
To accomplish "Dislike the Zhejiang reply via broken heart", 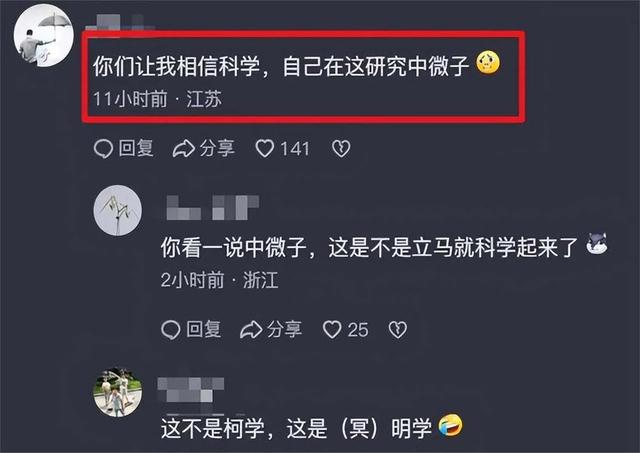I will coord(398,329).
